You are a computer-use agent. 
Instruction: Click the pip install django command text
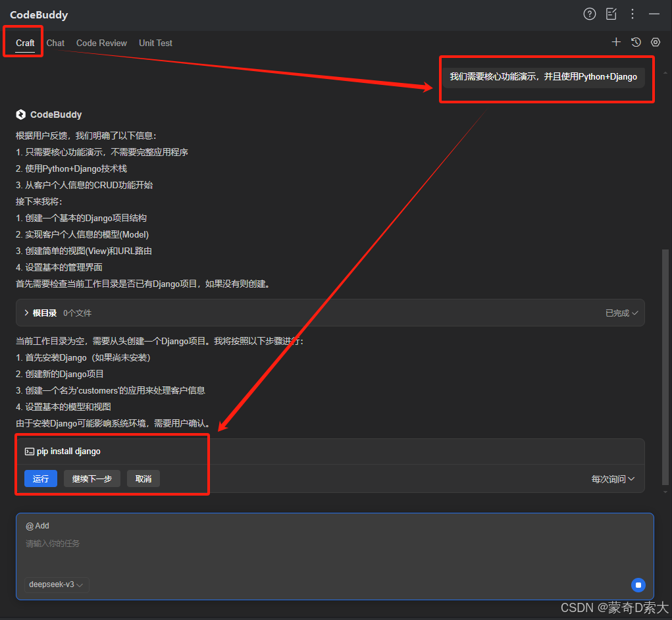coord(68,452)
